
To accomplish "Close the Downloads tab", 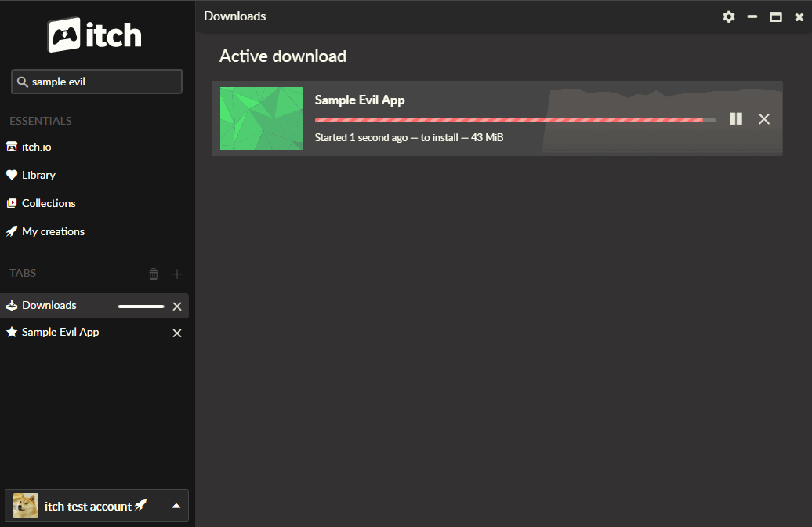I will point(177,306).
